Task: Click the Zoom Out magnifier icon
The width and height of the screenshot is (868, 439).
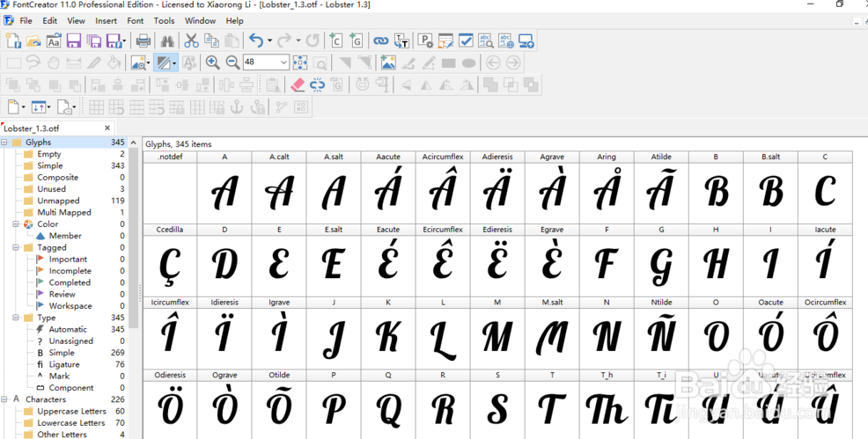Action: click(x=232, y=62)
